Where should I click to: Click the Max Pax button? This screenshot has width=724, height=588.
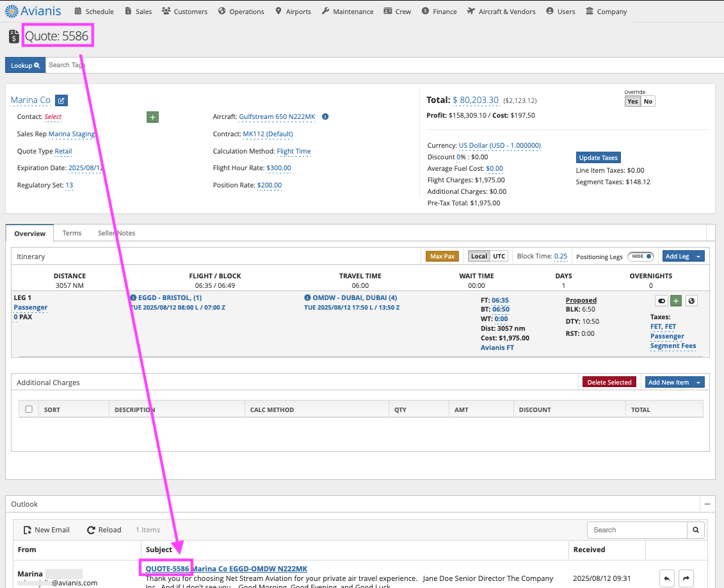click(x=442, y=256)
